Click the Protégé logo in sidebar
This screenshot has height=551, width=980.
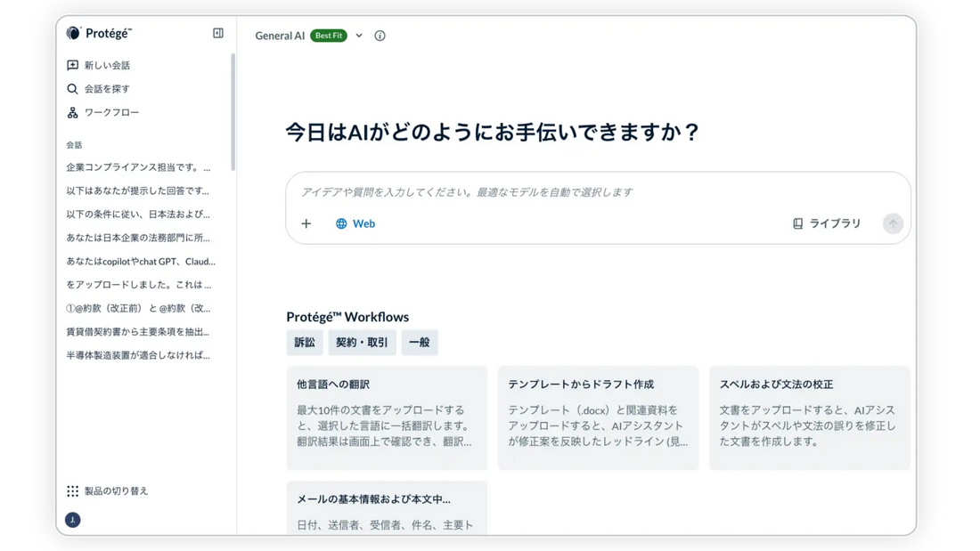coord(100,33)
